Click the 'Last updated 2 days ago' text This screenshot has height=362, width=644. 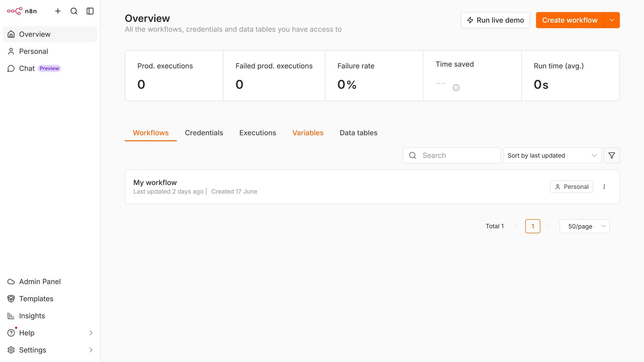(x=168, y=192)
